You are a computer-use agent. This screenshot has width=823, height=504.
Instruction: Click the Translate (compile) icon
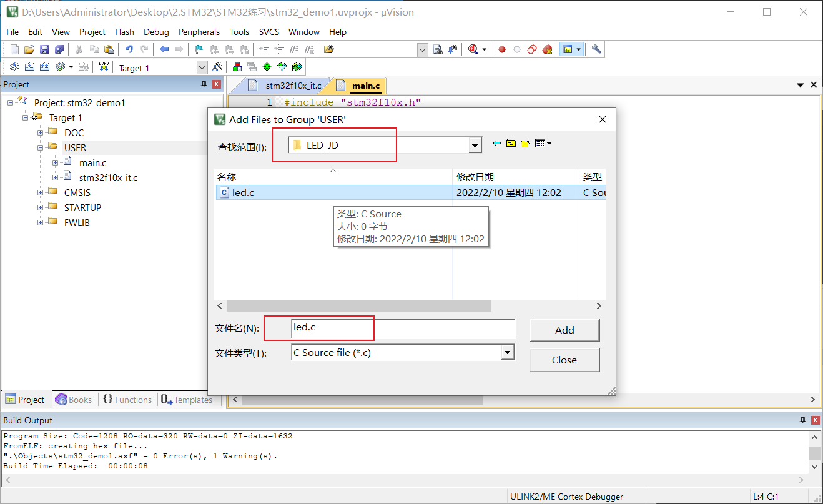(x=14, y=67)
